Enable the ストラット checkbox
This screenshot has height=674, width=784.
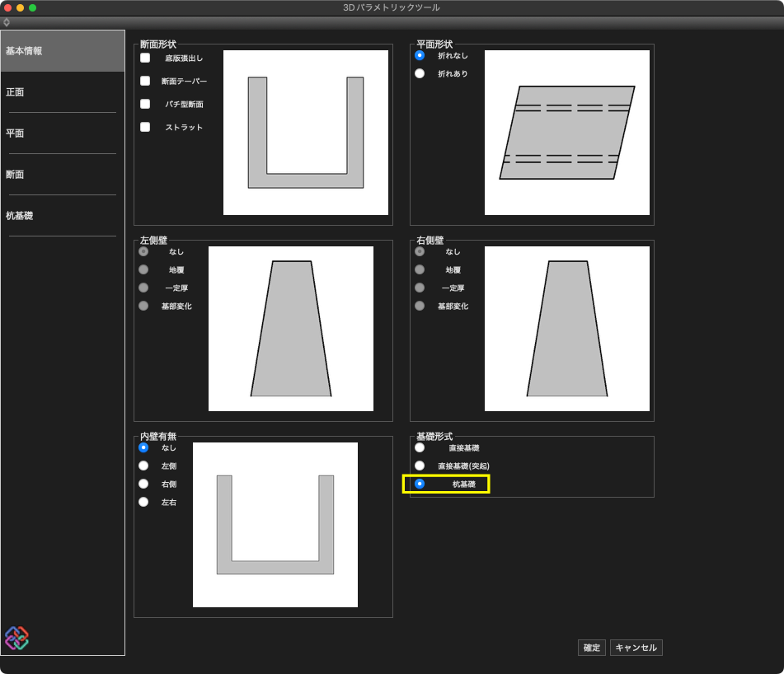coord(145,128)
